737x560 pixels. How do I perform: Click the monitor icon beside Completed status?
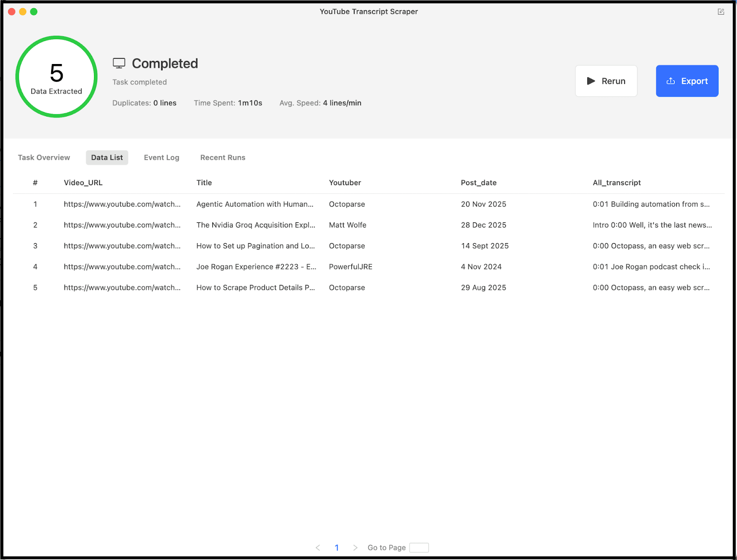pyautogui.click(x=120, y=63)
